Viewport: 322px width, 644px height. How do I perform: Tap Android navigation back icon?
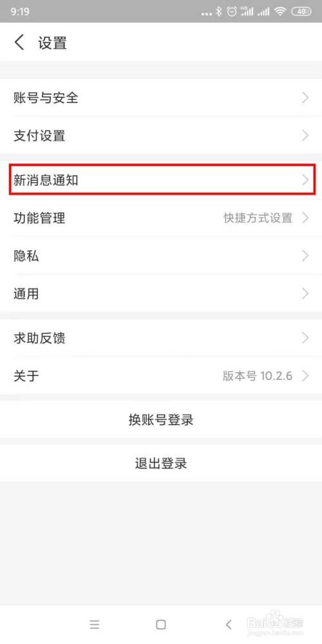pyautogui.click(x=229, y=625)
